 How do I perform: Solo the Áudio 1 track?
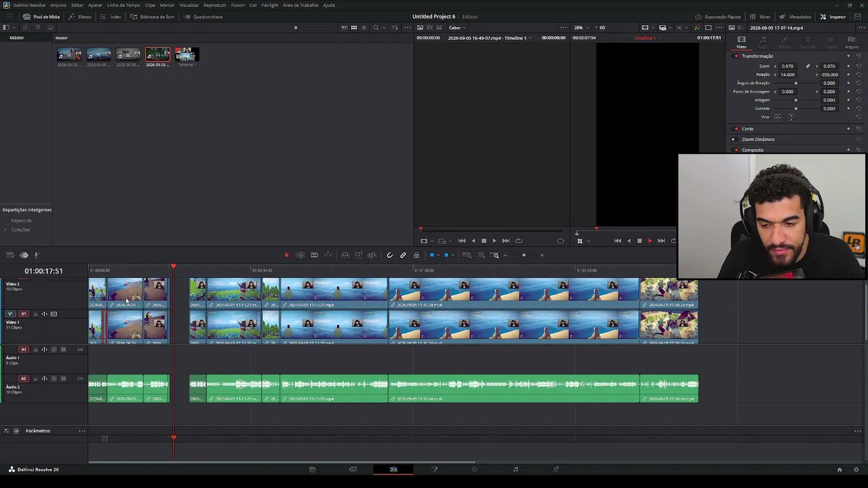click(x=54, y=350)
